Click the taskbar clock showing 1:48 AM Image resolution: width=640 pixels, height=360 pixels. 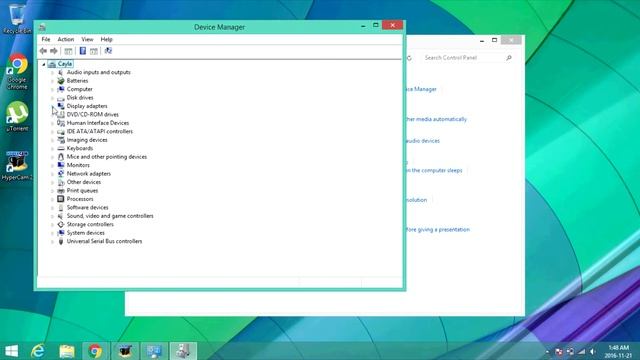(x=618, y=351)
